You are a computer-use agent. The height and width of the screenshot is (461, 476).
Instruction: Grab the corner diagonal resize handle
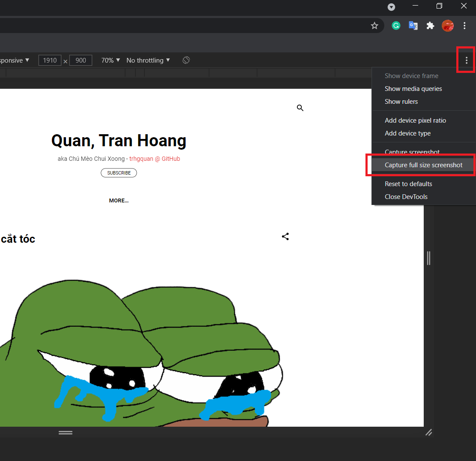coord(428,432)
